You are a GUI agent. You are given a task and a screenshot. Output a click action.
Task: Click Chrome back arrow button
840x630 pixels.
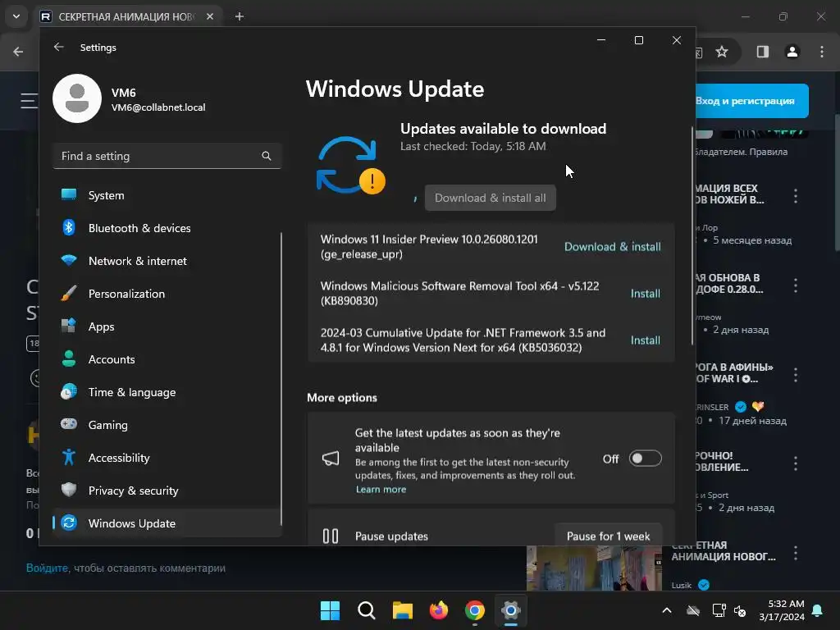18,52
